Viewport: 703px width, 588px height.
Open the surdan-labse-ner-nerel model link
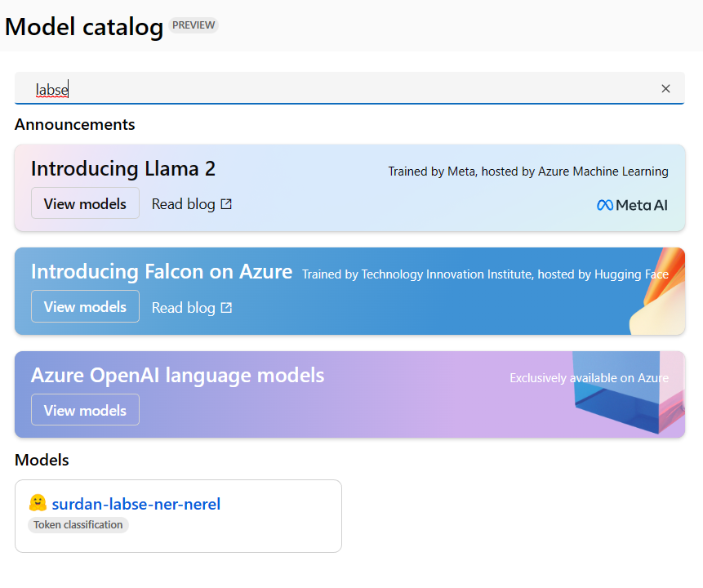pos(136,504)
